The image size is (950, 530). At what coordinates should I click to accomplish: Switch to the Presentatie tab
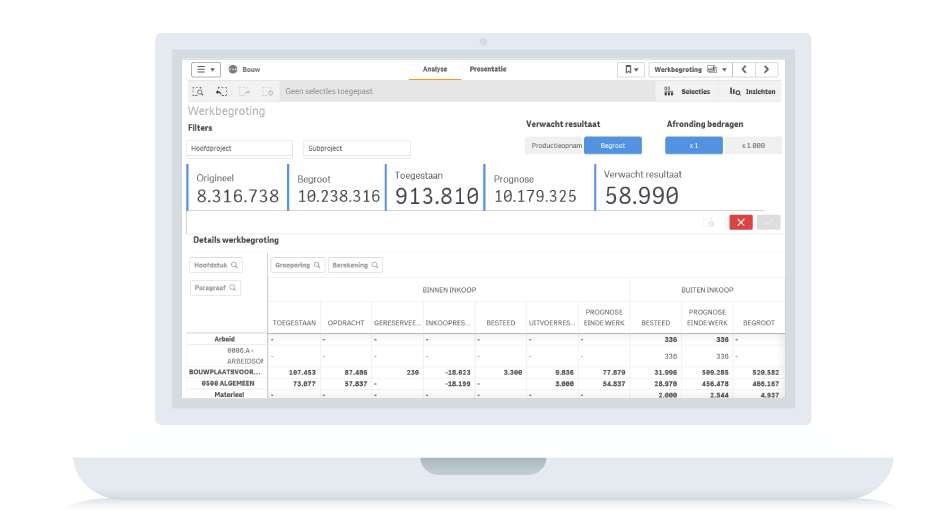[488, 69]
